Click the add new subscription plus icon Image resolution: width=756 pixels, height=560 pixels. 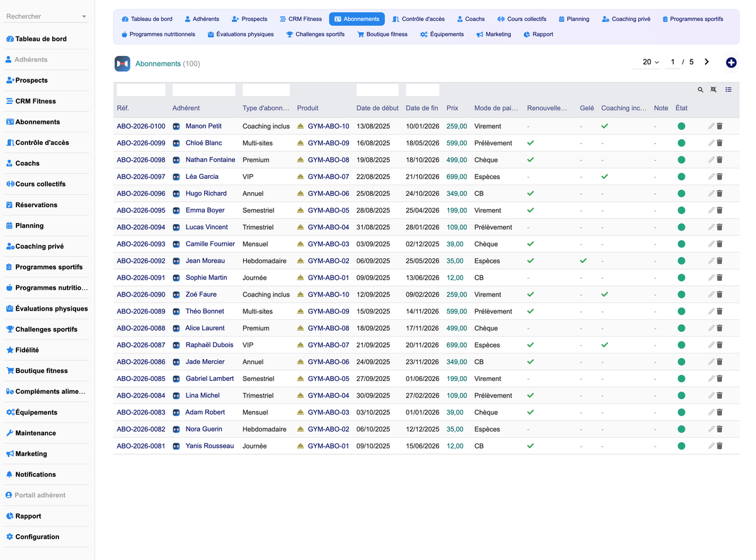click(x=731, y=62)
